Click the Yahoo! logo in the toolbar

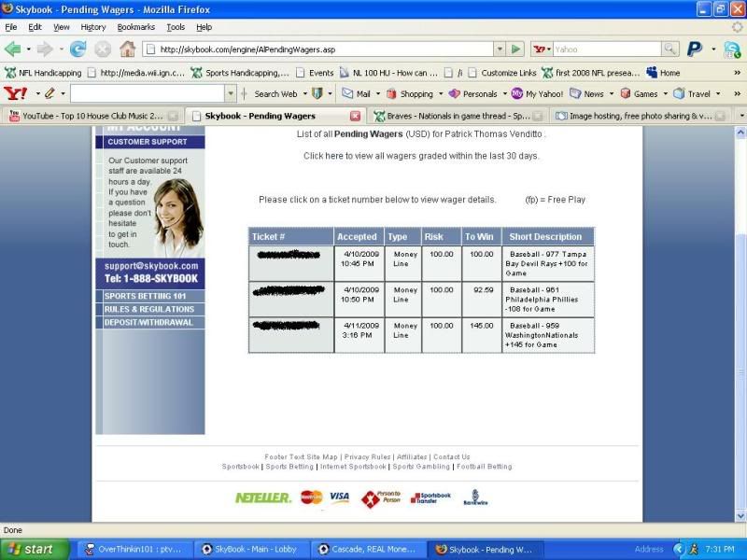pos(16,93)
